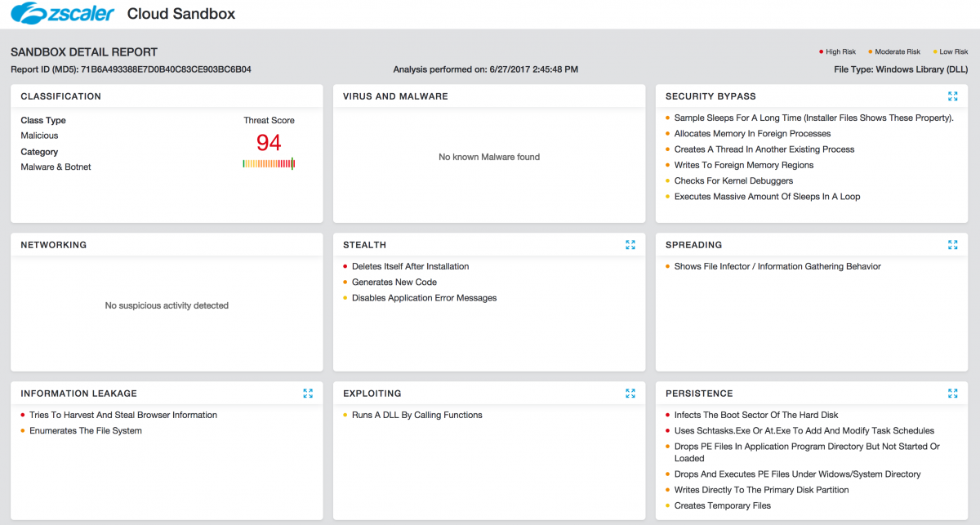Click the Report ID MD5 hash text
Screen dimensions: 980x525
(166, 69)
